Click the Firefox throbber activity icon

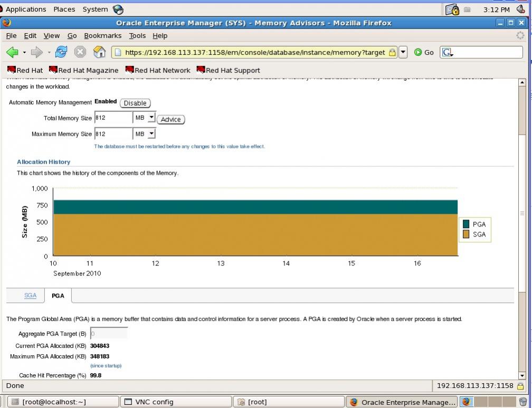[x=520, y=35]
